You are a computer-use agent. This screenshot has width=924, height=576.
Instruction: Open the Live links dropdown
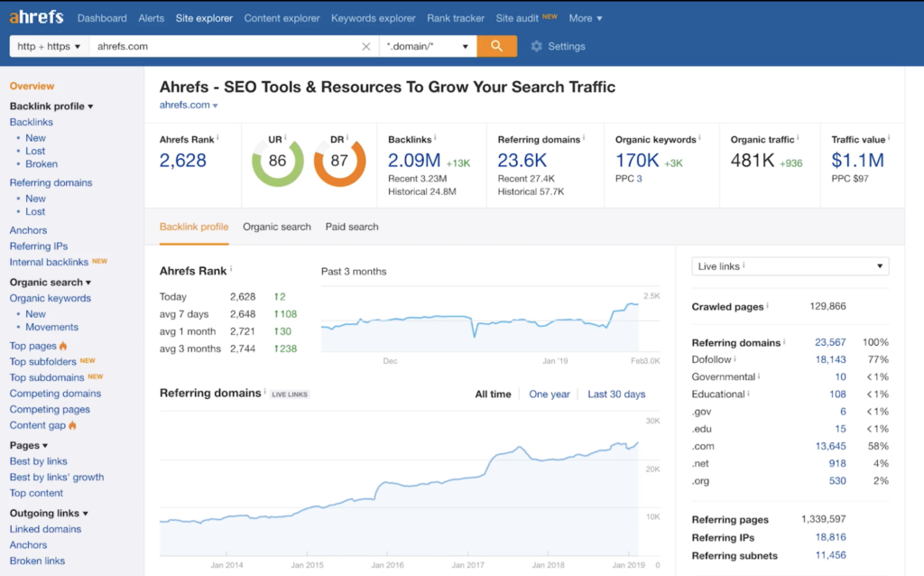point(790,266)
